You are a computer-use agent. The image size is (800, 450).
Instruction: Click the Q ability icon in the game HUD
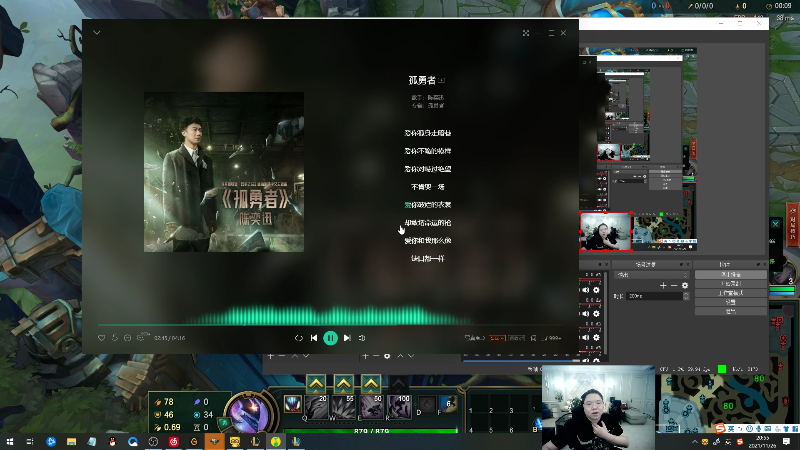pos(316,407)
